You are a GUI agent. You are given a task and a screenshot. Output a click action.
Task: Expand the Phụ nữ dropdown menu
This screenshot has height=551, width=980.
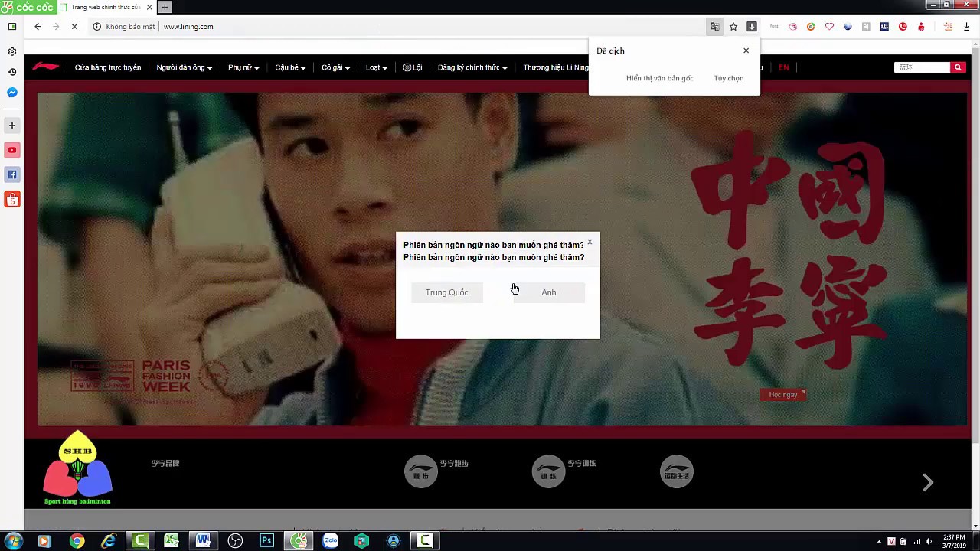(243, 67)
